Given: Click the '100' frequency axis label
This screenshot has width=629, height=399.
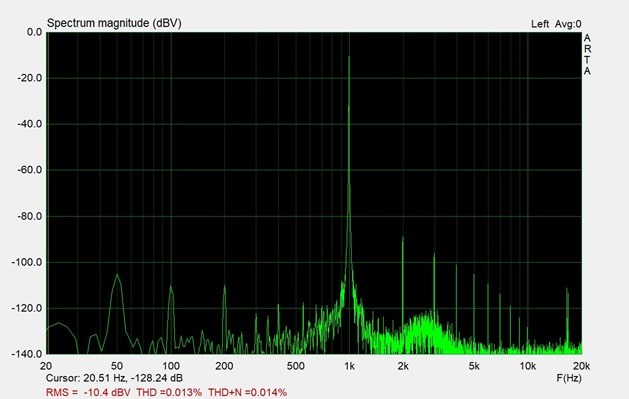Looking at the screenshot, I should [171, 366].
